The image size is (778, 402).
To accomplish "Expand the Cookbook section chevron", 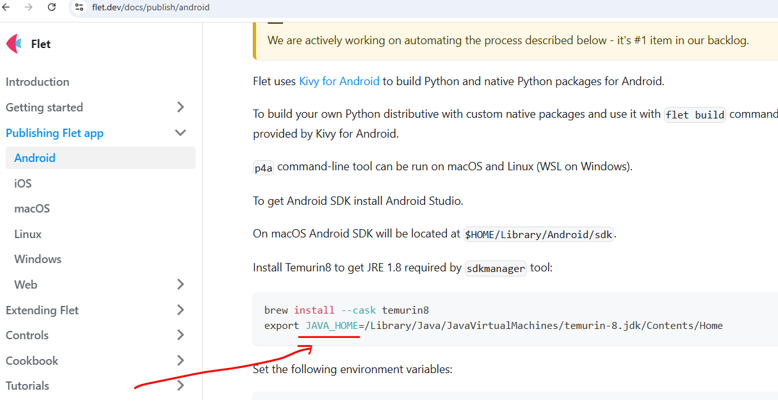I will tap(180, 361).
